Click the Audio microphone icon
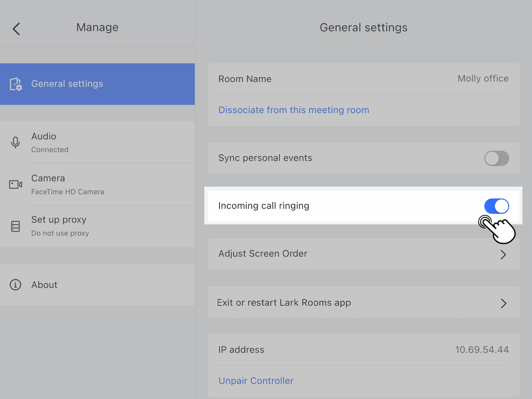 pos(15,143)
